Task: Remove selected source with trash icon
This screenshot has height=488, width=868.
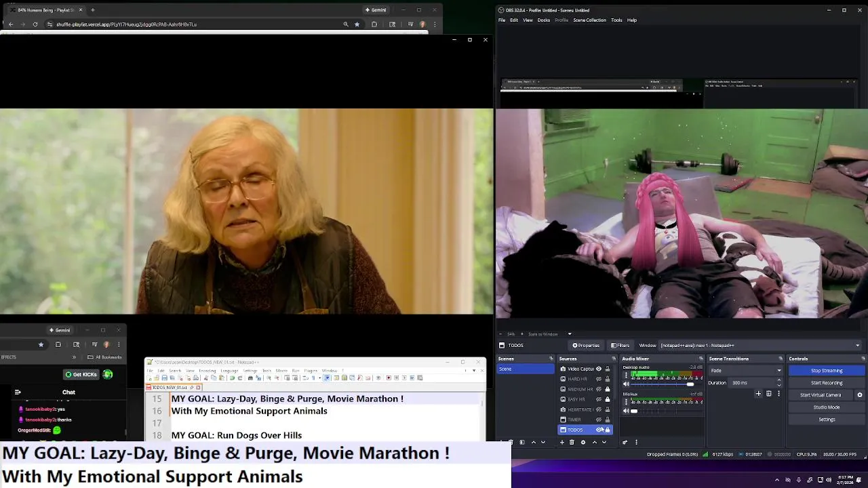Action: (572, 442)
